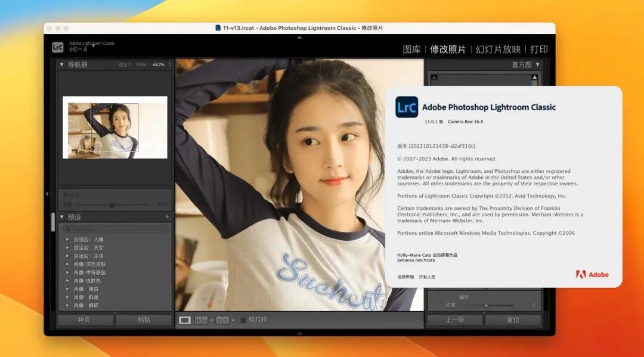Expand the 肖像: 黑白 preset group
Screen dimensions: 644x357
coord(67,288)
